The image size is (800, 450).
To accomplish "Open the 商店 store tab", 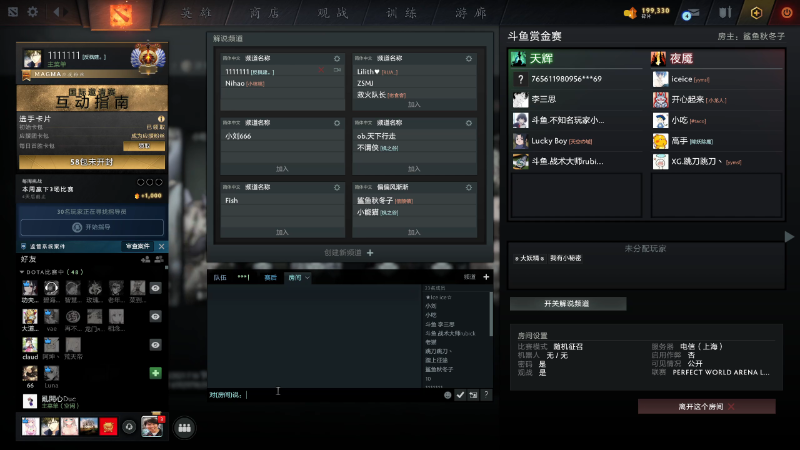I will 264,13.
